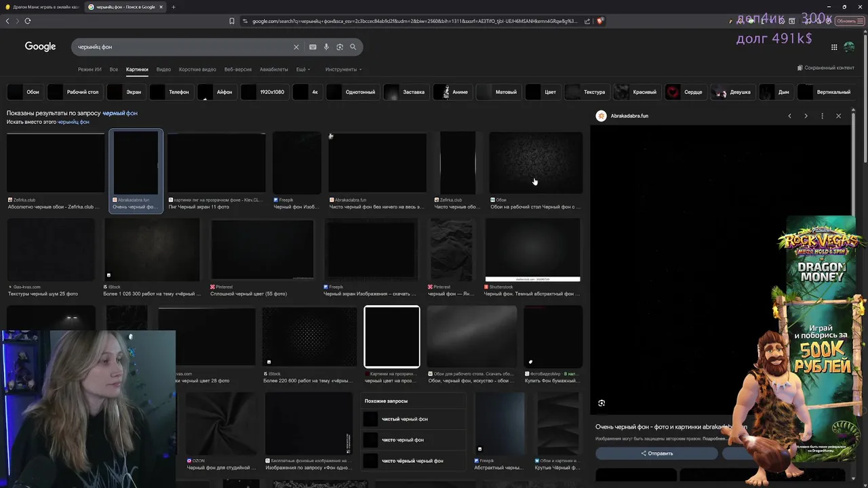Viewport: 868px width, 488px height.
Task: Apply the 1920x1080 filter chip
Action: click(x=264, y=91)
